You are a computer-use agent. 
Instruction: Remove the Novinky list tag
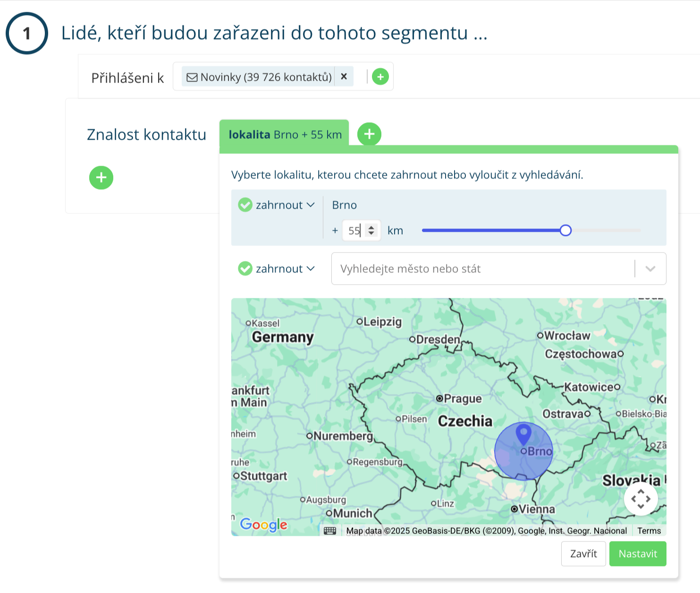click(x=344, y=76)
